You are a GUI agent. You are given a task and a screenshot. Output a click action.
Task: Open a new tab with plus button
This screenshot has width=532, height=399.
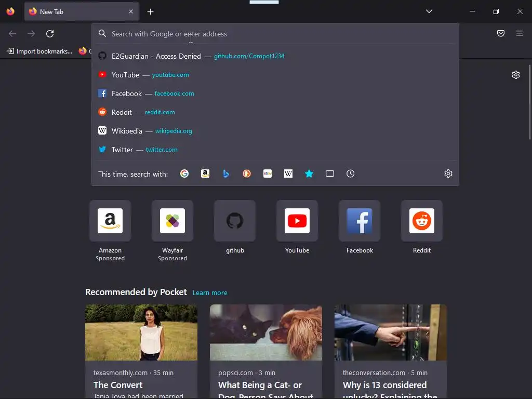pyautogui.click(x=150, y=12)
